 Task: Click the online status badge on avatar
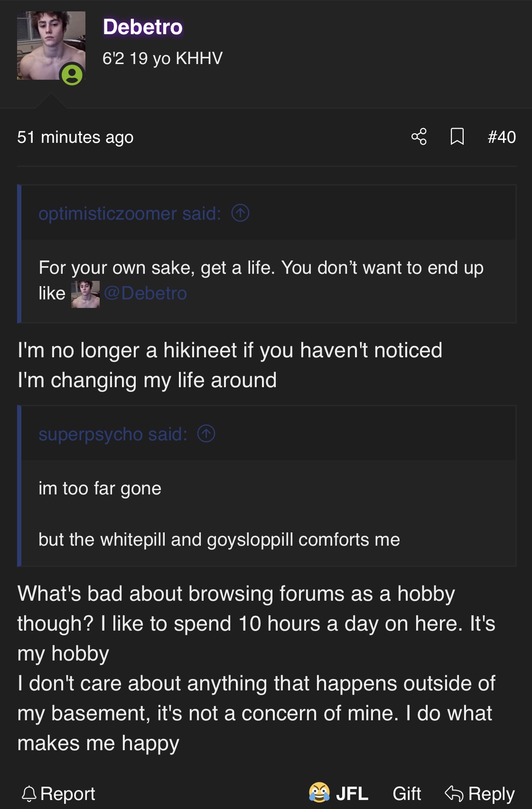(x=72, y=75)
